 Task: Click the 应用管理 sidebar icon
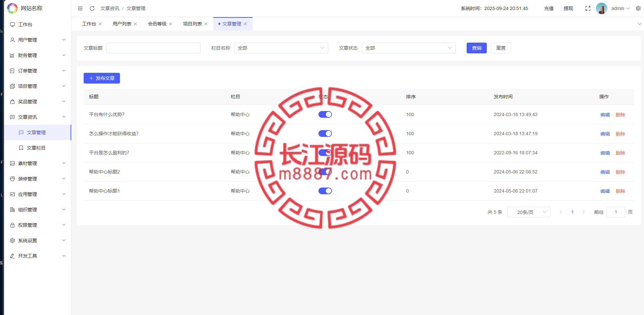(12, 194)
